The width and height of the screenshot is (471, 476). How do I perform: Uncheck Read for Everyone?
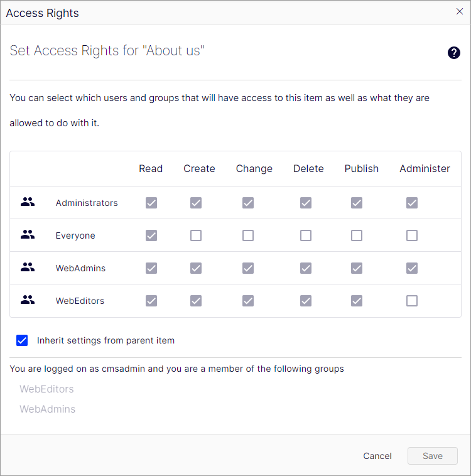pos(151,235)
